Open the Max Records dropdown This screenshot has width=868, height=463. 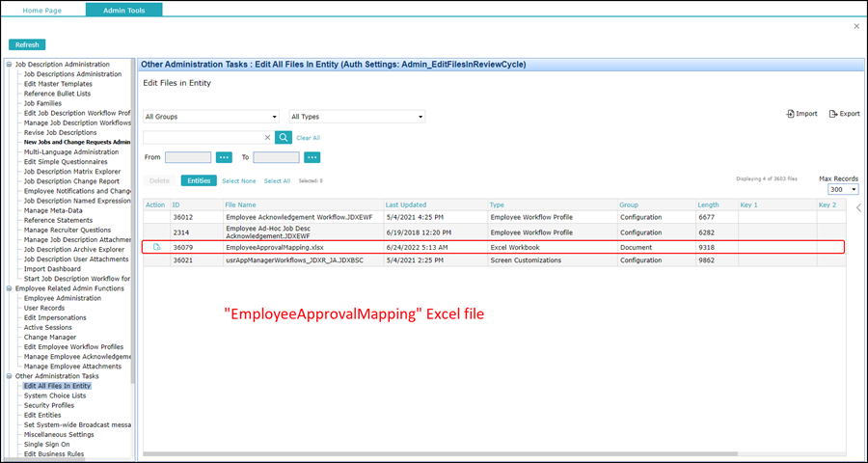click(x=843, y=189)
